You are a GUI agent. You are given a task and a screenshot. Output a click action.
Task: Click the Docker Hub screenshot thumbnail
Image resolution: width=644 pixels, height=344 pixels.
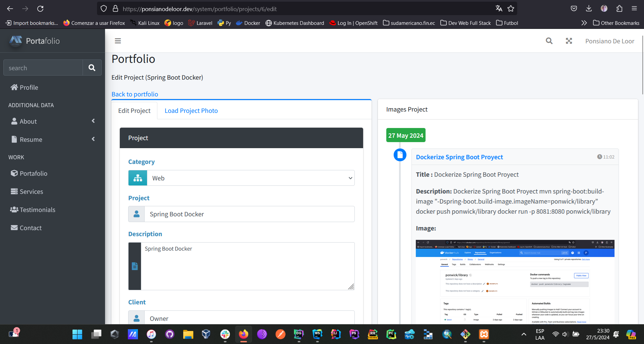click(x=515, y=282)
